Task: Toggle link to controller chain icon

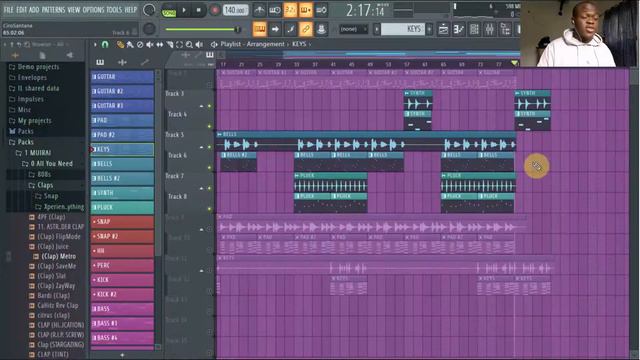Action: click(x=306, y=29)
